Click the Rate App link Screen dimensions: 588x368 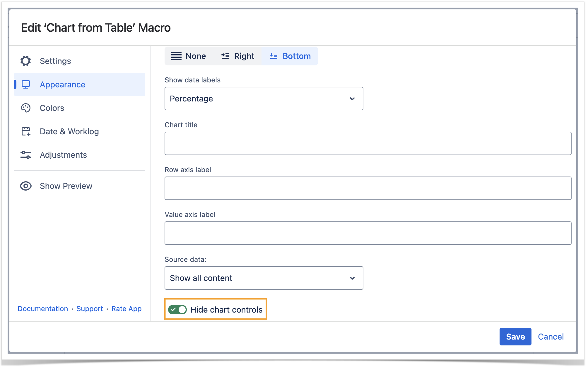[x=127, y=309]
